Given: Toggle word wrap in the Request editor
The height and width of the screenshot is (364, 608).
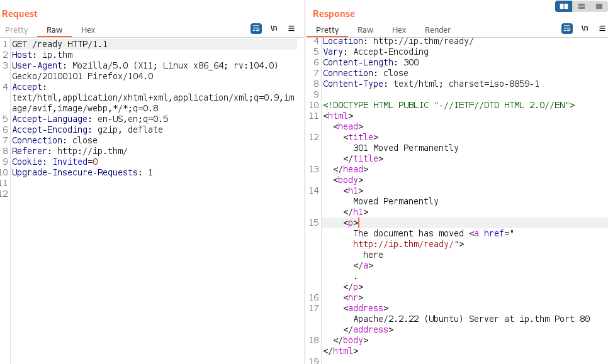Looking at the screenshot, I should (x=256, y=29).
